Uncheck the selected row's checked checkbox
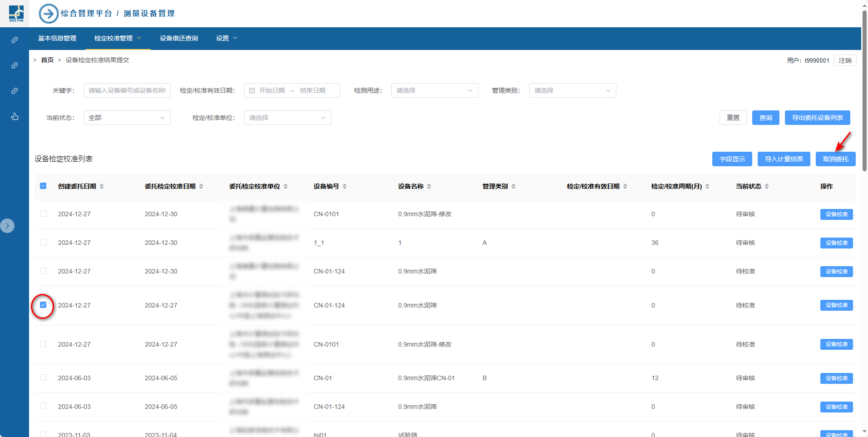Image resolution: width=868 pixels, height=437 pixels. pyautogui.click(x=43, y=305)
